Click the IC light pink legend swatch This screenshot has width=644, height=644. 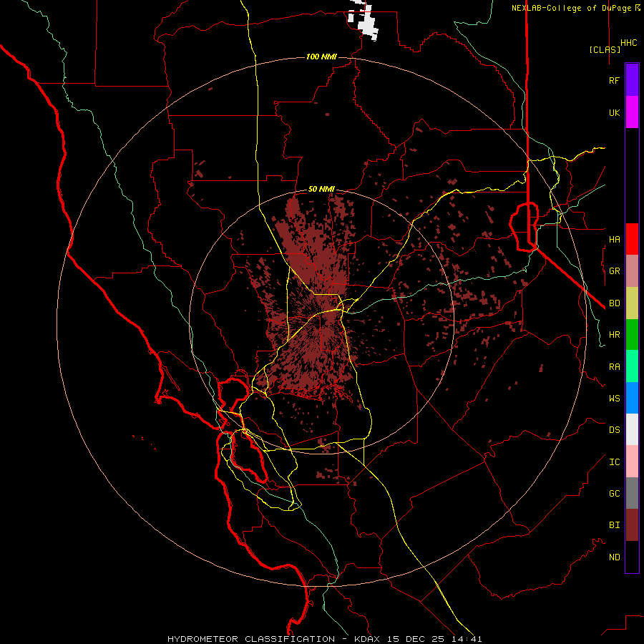click(x=632, y=462)
